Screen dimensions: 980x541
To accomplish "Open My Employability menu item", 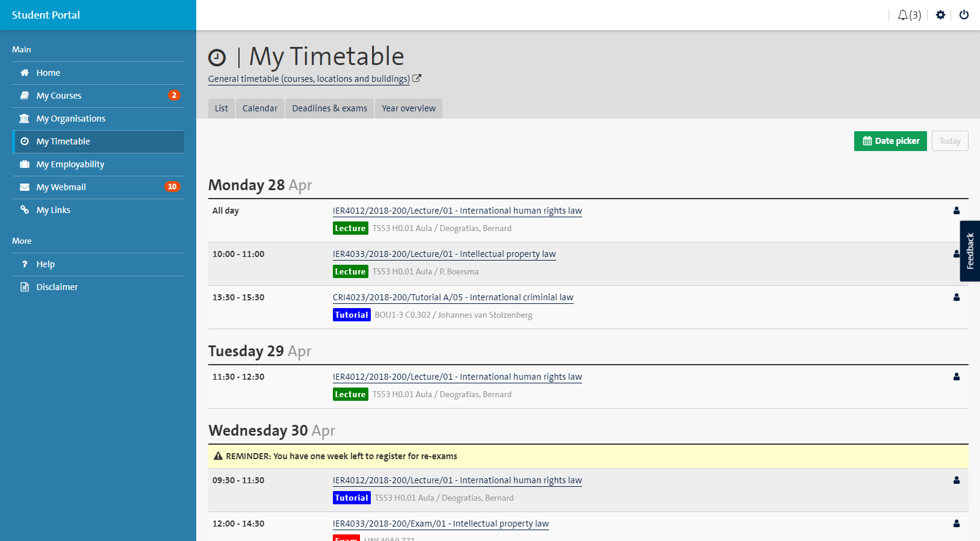I will click(98, 164).
